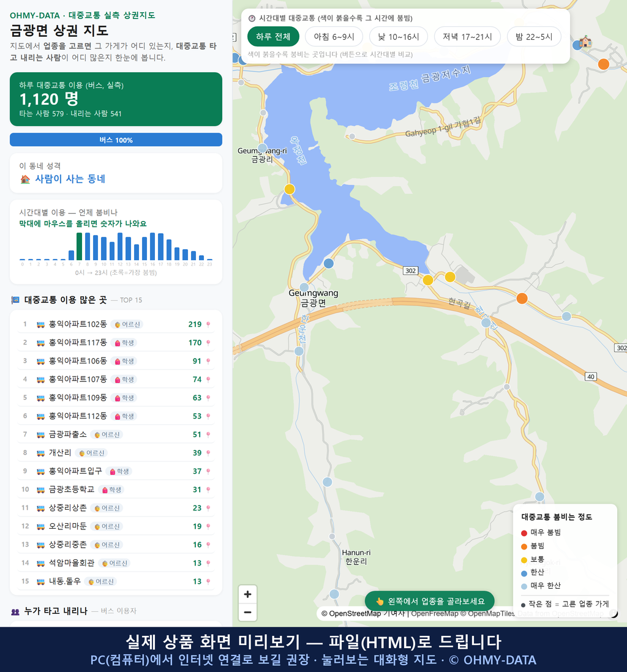Click the pin icon for 상중리중촌
This screenshot has width=627, height=672.
pos(208,545)
